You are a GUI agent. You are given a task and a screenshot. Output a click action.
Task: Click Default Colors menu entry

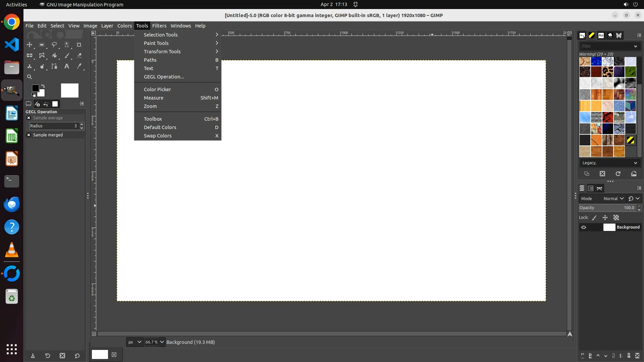(x=160, y=127)
